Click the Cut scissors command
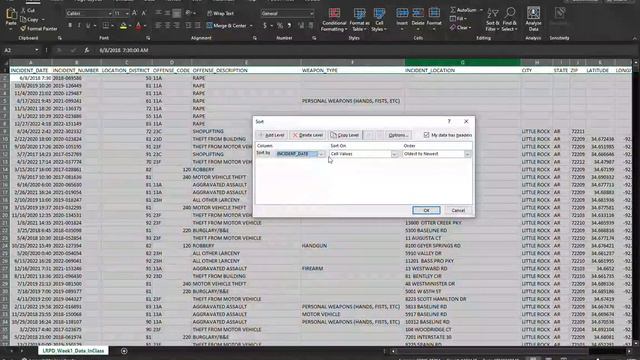This screenshot has width=640, height=360. 28,10
